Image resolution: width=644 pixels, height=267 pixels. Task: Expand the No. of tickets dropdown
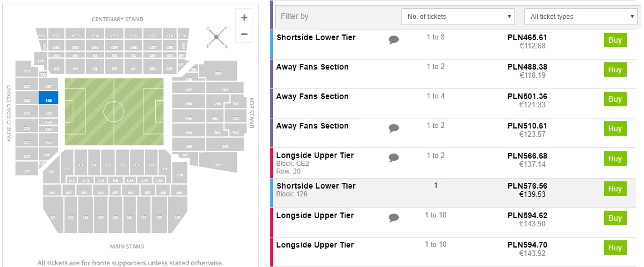point(458,17)
